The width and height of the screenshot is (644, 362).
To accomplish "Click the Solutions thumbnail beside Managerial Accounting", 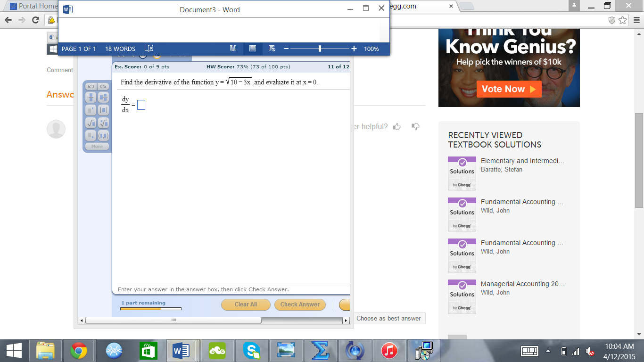I will click(462, 296).
